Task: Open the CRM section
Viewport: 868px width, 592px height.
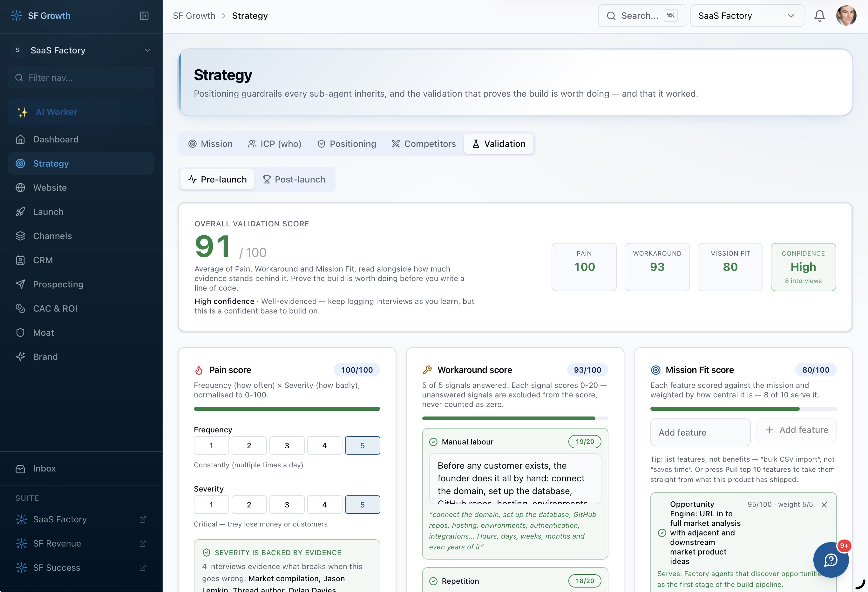Action: 81,260
